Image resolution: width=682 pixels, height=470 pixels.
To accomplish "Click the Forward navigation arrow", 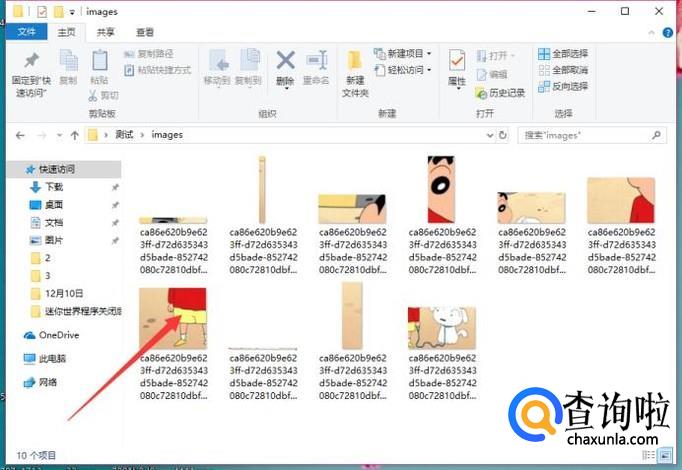I will point(42,136).
